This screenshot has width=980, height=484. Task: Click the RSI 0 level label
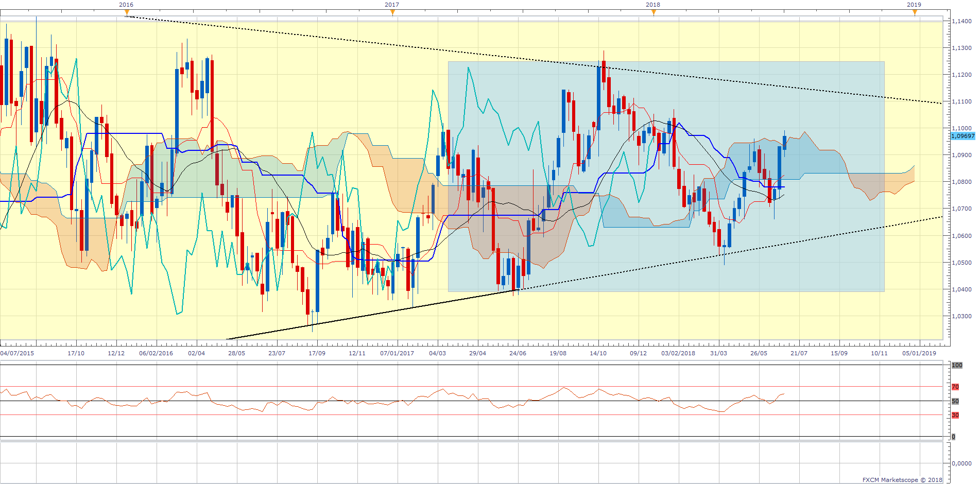click(x=953, y=437)
